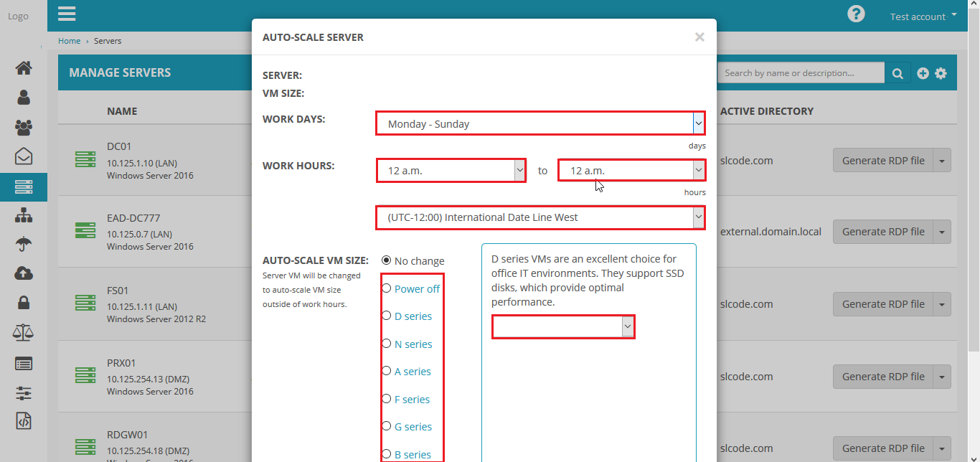The width and height of the screenshot is (980, 462).
Task: Open the sliders settings sidebar icon
Action: [x=24, y=392]
